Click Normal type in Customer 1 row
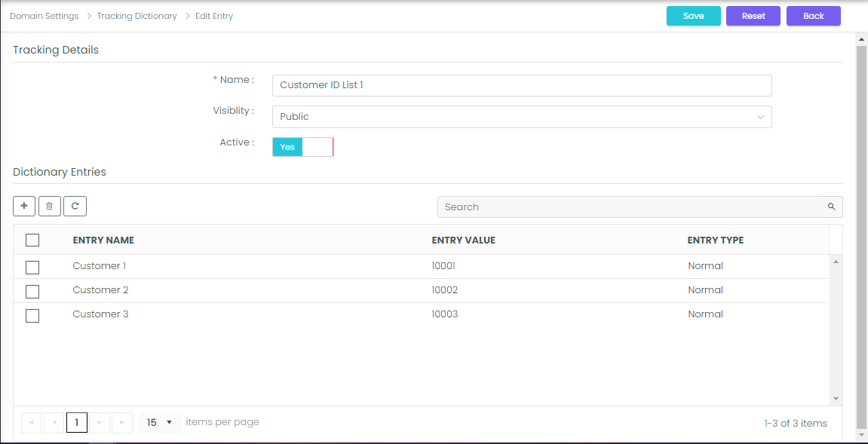Viewport: 868px width, 444px height. coord(706,266)
